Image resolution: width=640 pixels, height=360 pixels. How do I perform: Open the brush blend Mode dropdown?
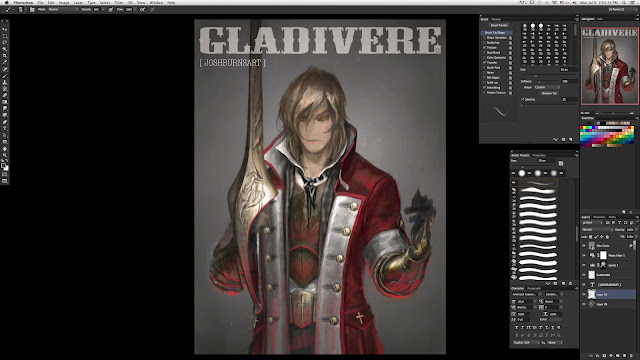click(63, 9)
